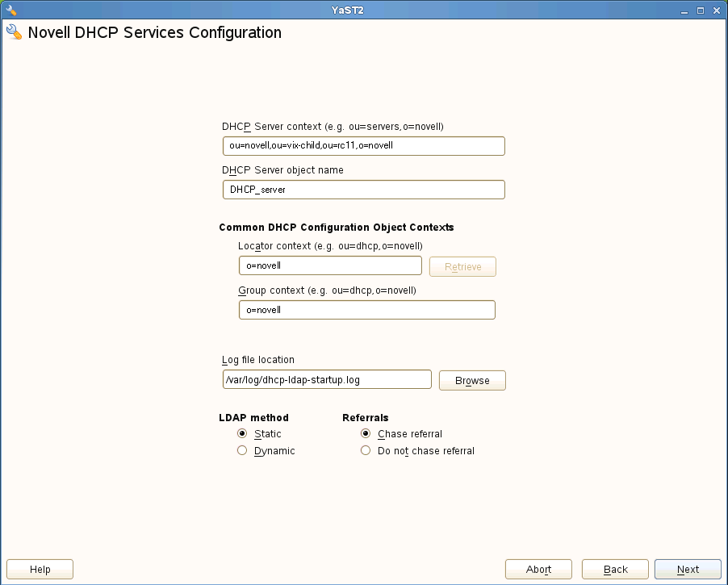Proceed with the Next button
Screen dimensions: 728x585
688,569
